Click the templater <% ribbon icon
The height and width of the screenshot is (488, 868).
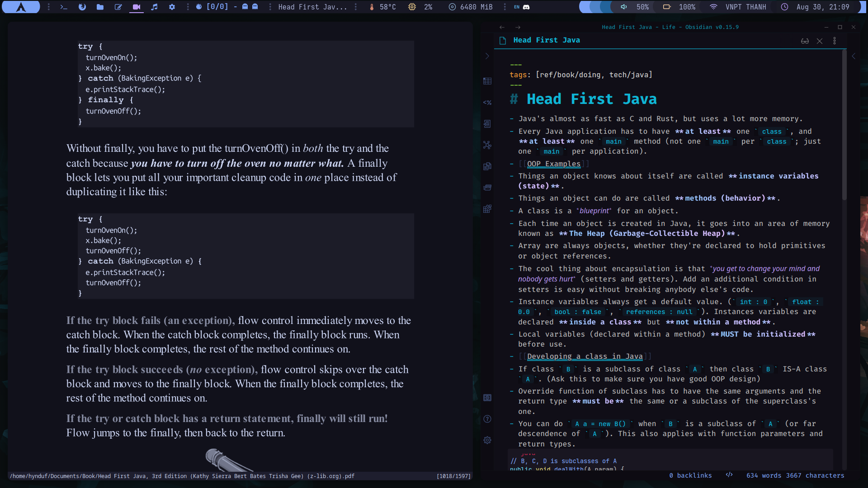487,103
